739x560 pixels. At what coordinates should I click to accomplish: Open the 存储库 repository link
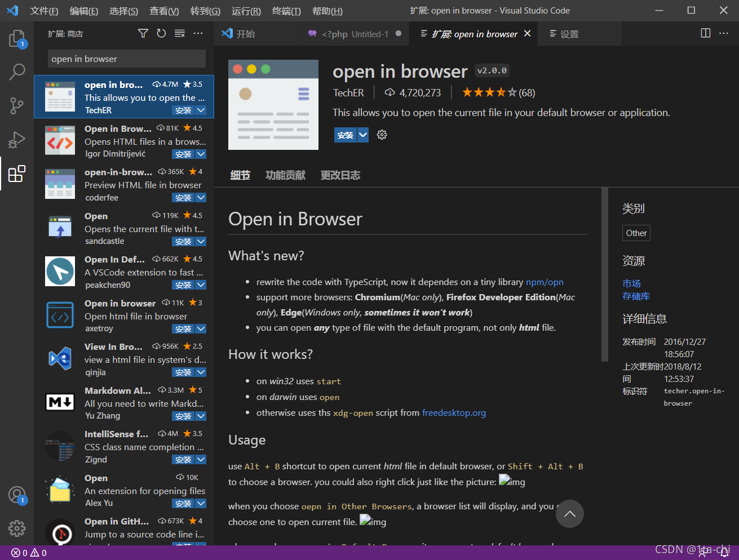click(x=636, y=296)
